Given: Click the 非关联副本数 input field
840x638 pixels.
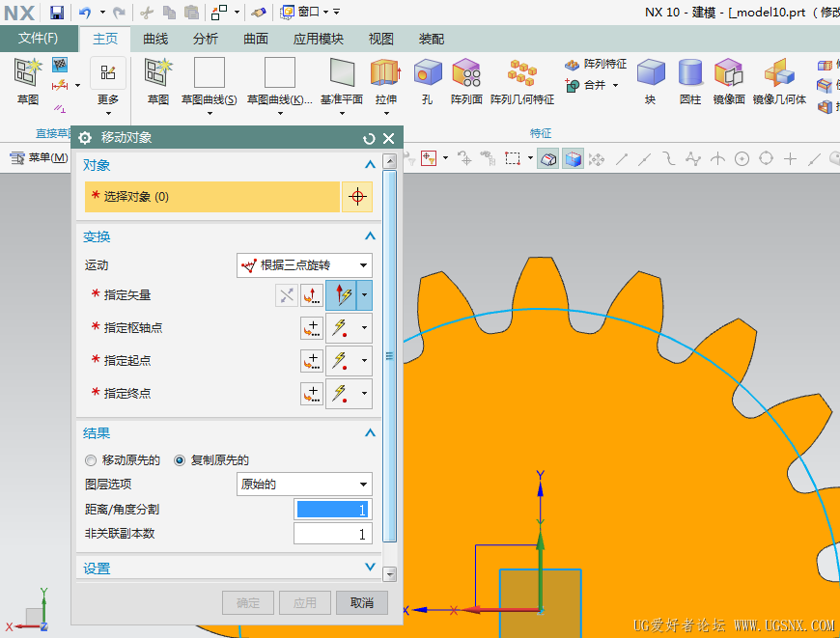Looking at the screenshot, I should pos(332,534).
